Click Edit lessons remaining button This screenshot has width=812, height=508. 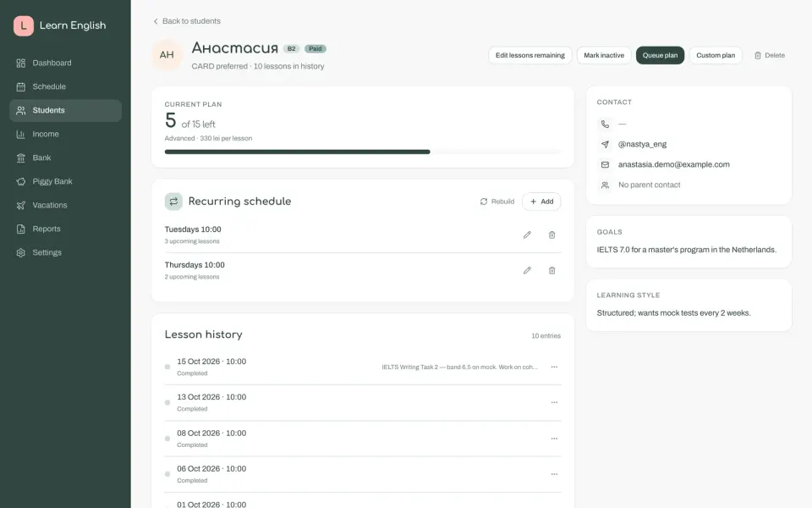point(529,56)
